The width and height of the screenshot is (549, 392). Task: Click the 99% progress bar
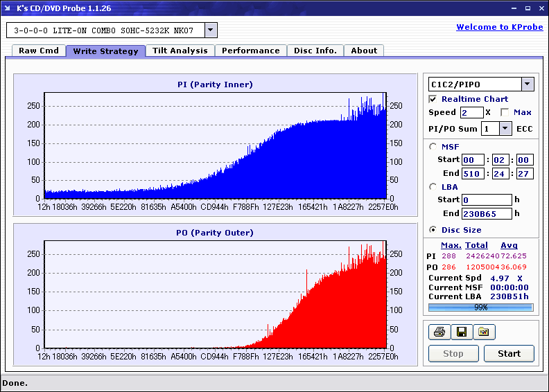[x=481, y=308]
